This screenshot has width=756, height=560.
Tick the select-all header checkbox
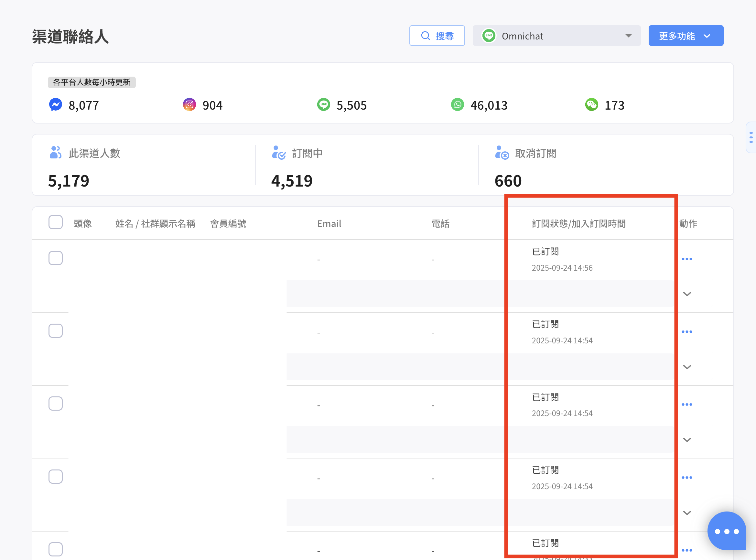[x=56, y=222]
